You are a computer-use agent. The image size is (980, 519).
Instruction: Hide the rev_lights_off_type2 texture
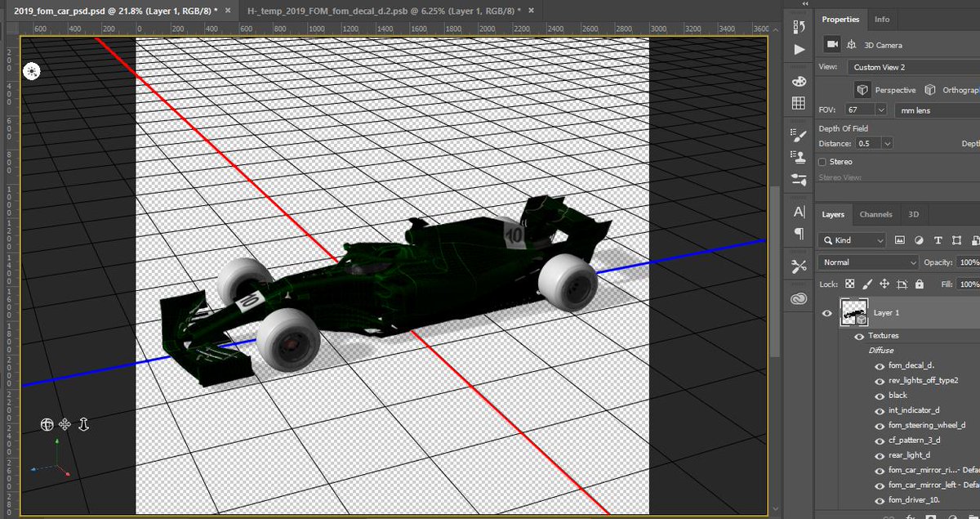[880, 381]
